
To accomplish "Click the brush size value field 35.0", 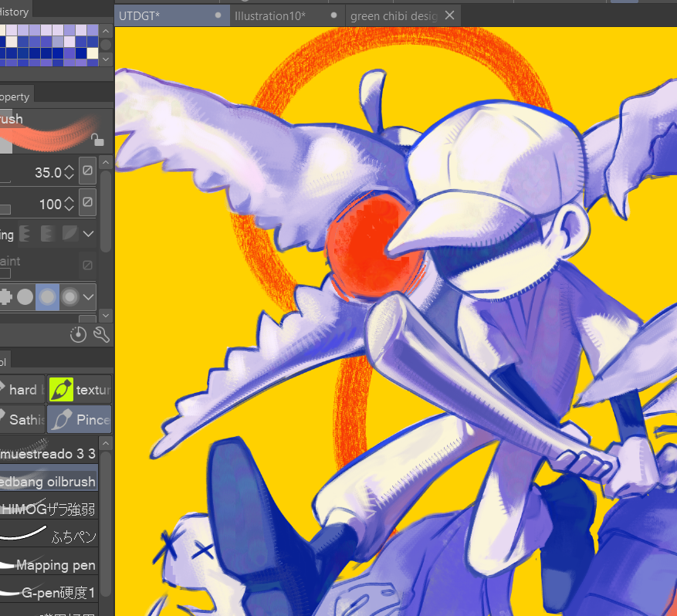I will pos(48,173).
